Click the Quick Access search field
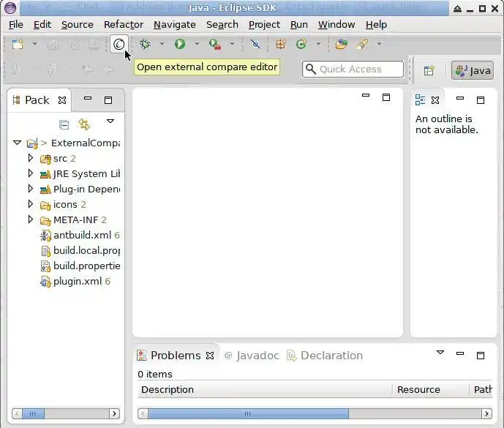 coord(353,69)
